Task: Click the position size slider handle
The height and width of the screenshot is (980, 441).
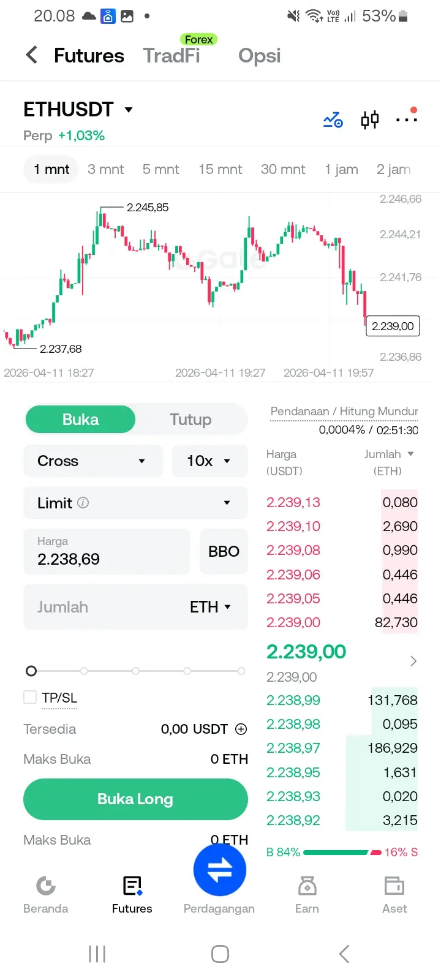Action: click(x=31, y=671)
